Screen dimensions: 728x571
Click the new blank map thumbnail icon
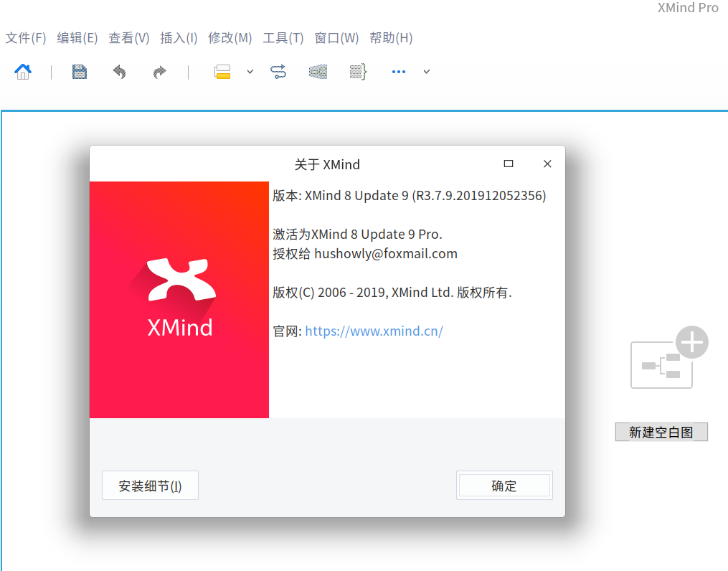(x=668, y=357)
